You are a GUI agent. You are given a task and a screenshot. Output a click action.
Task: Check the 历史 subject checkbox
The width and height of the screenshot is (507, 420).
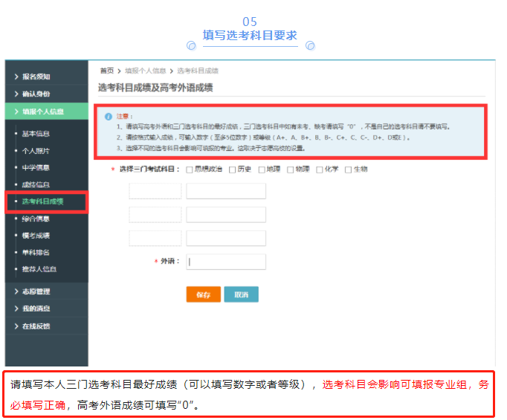point(233,169)
